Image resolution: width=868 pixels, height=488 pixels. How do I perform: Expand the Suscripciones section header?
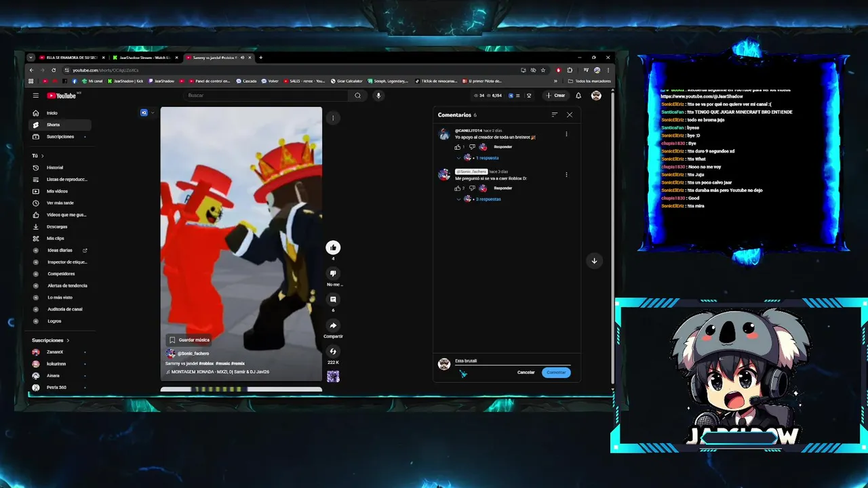pyautogui.click(x=50, y=340)
